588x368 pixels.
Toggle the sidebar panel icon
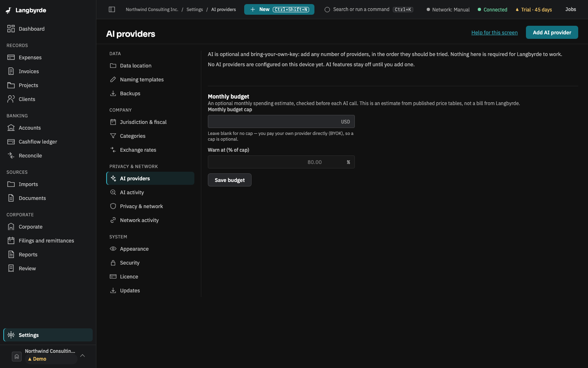tap(112, 9)
